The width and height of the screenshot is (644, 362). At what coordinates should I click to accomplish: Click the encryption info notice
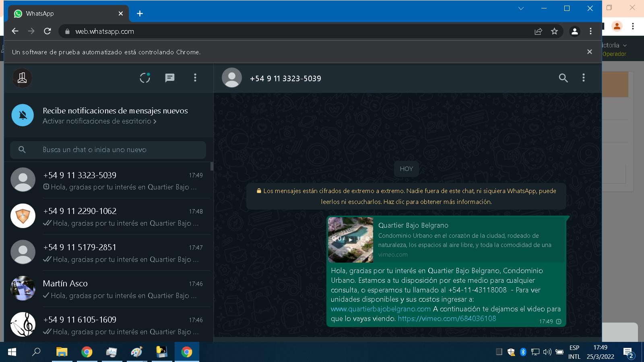(406, 196)
